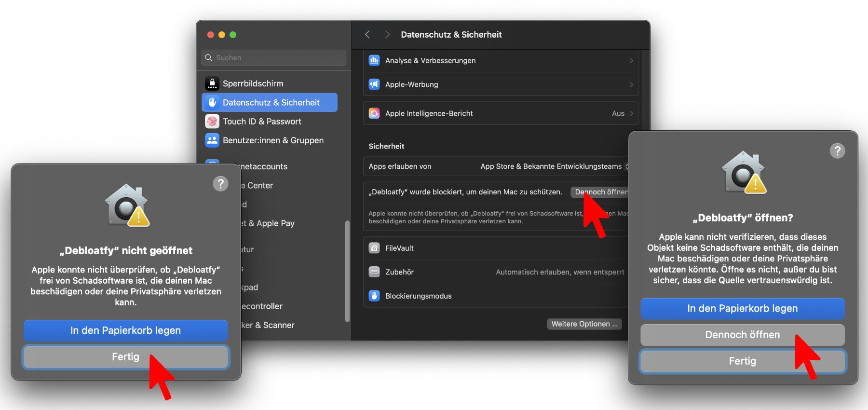Image resolution: width=868 pixels, height=410 pixels.
Task: Click help question mark in left dialog
Action: click(220, 183)
